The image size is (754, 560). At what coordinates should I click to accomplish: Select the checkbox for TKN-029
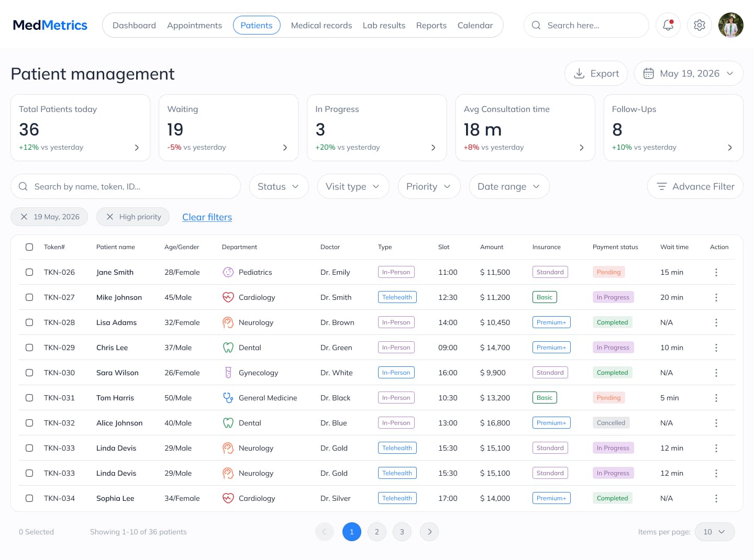(x=29, y=348)
